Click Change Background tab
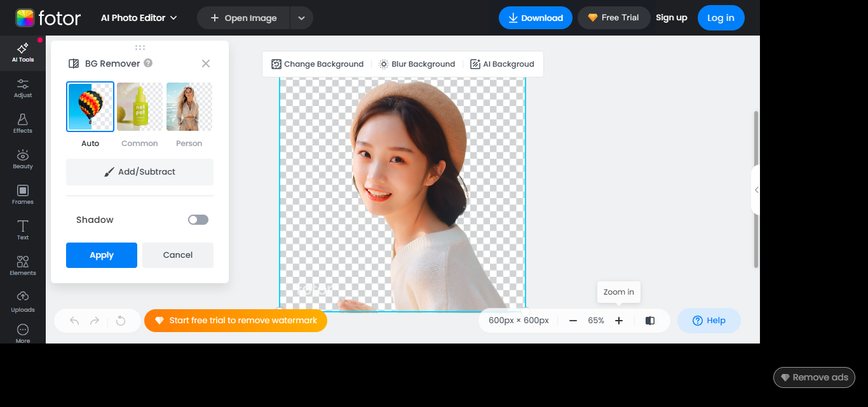 pyautogui.click(x=318, y=64)
